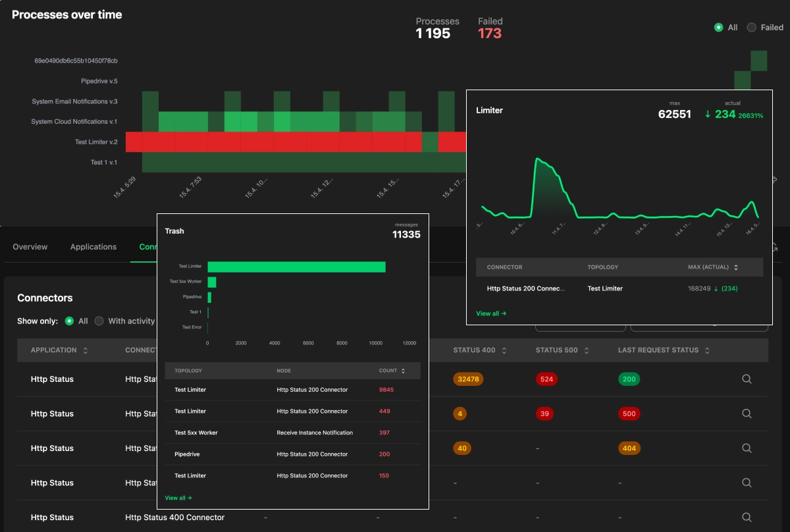This screenshot has height=532, width=790.
Task: Click the Test Limiter v.2 row label
Action: point(96,142)
